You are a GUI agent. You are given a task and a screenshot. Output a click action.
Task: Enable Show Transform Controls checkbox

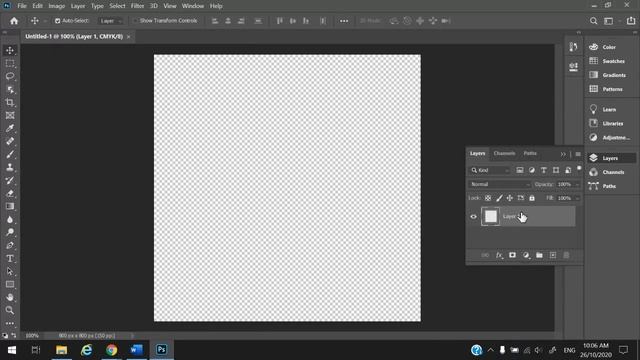click(x=135, y=20)
